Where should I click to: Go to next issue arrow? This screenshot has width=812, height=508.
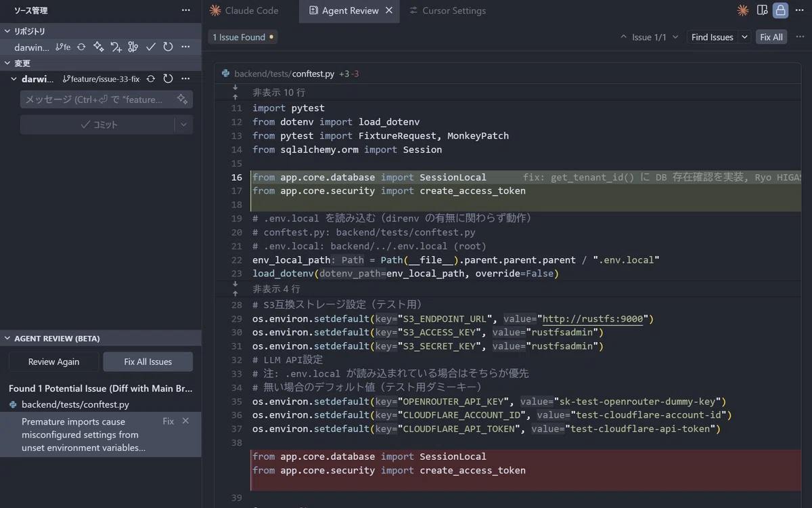pos(675,37)
